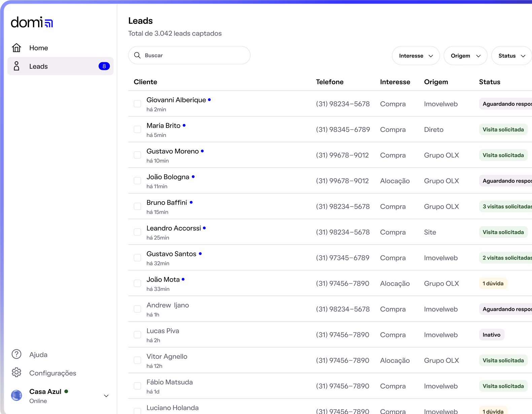Click the Home house icon
The width and height of the screenshot is (532, 414).
tap(16, 48)
